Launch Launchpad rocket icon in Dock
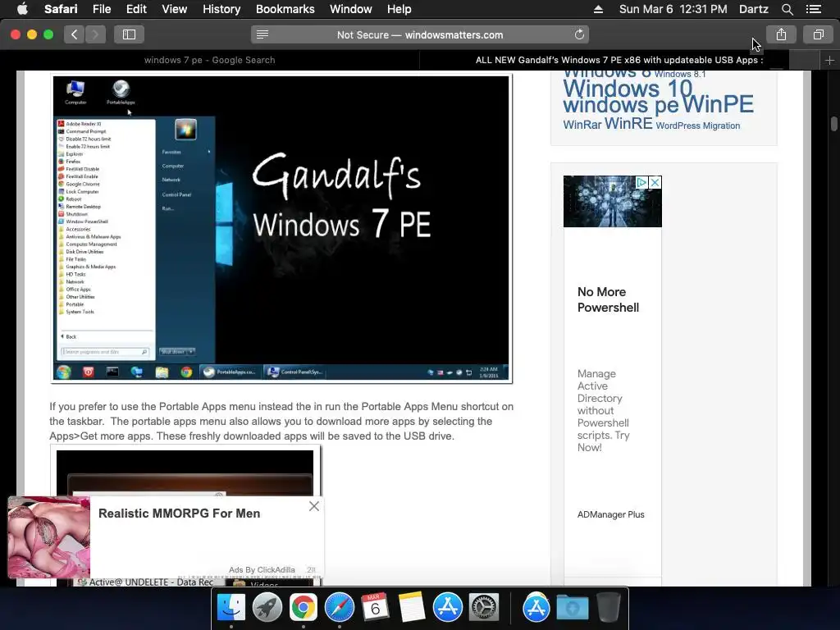This screenshot has width=840, height=630. 267,608
